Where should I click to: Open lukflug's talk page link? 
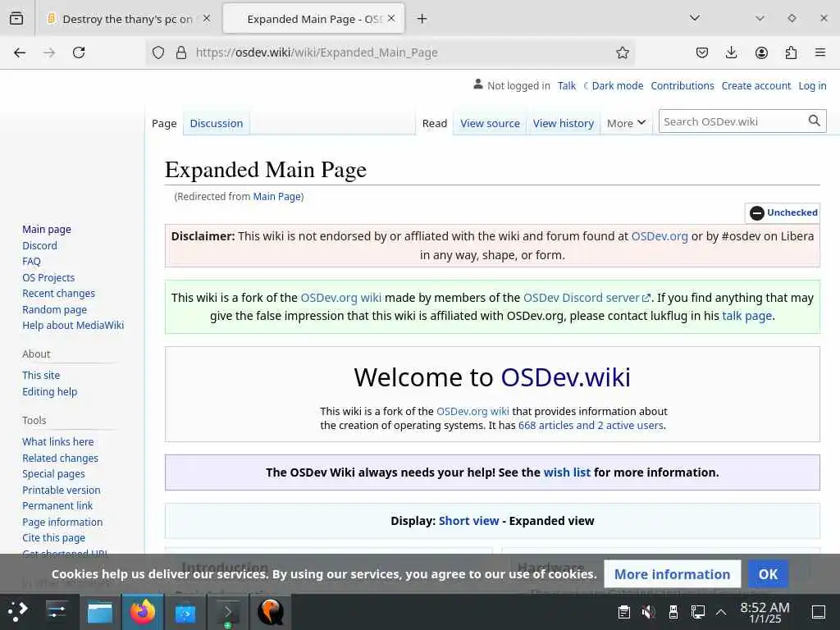[746, 316]
